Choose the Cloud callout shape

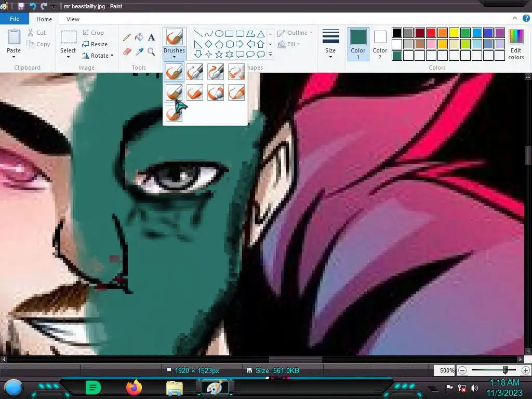click(x=261, y=54)
